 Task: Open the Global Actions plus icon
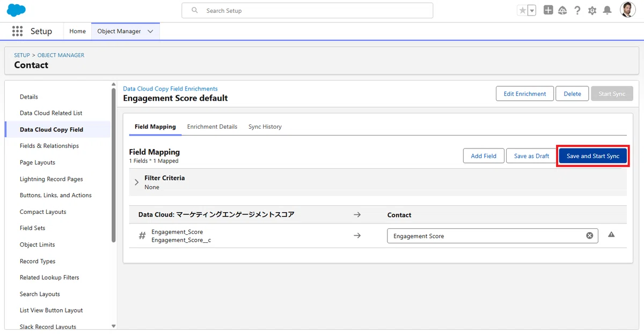tap(548, 10)
